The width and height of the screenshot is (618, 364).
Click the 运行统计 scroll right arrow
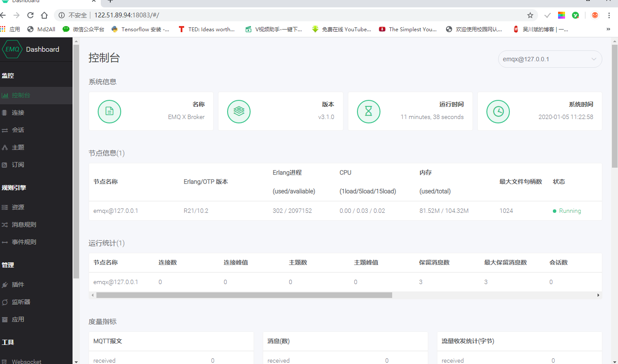[x=598, y=295]
